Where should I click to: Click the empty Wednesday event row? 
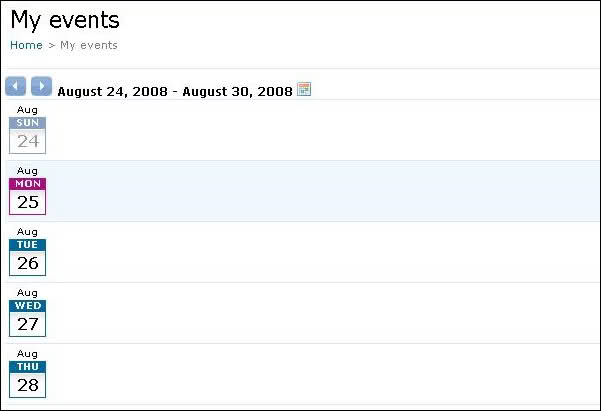point(320,313)
